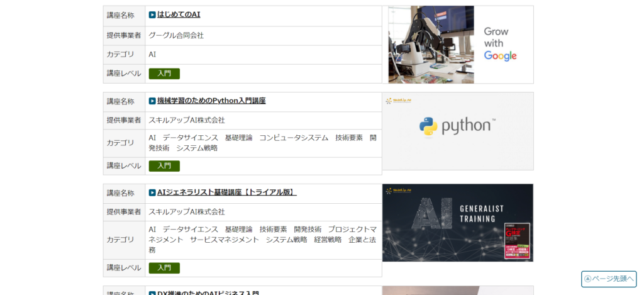Click 入門 level badge for はじめてのAI
The width and height of the screenshot is (644, 295).
[x=164, y=74]
